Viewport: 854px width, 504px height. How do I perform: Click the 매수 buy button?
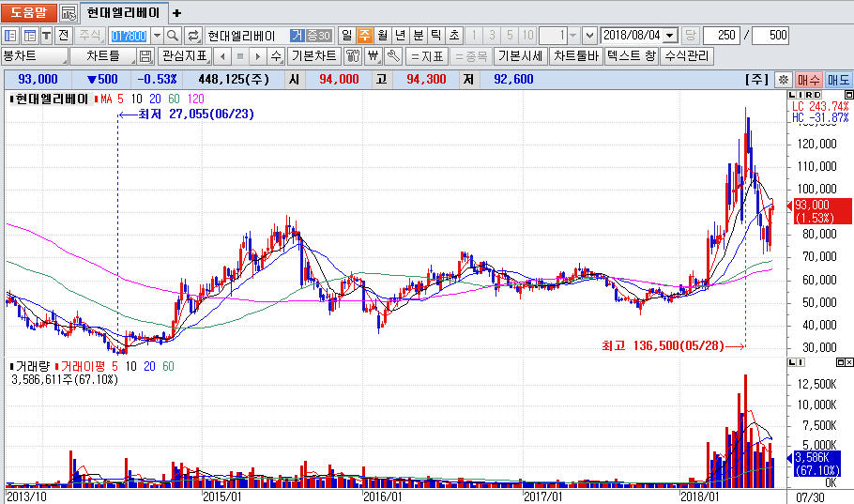tap(808, 80)
